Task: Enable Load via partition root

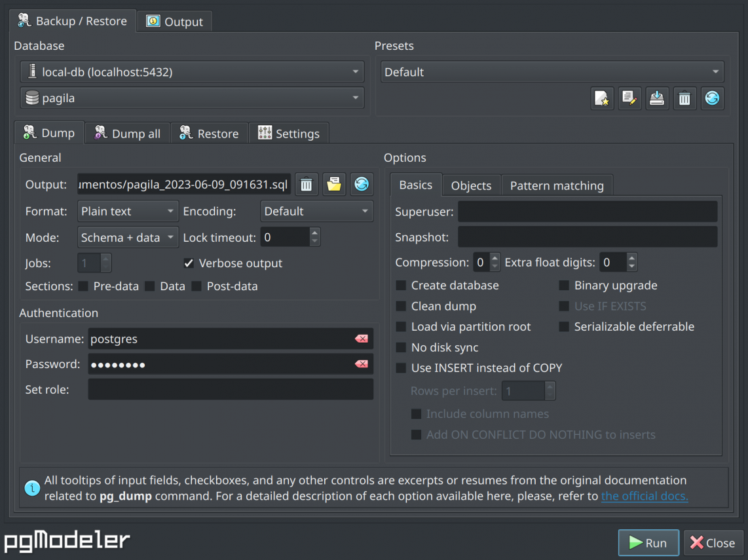Action: pyautogui.click(x=402, y=327)
